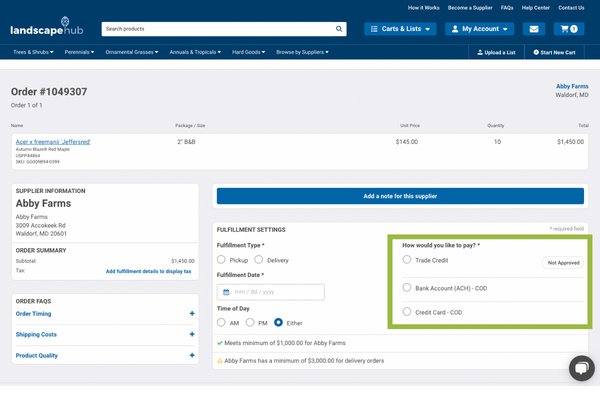Click the Not Approved badge
The height and width of the screenshot is (400, 600).
coord(563,263)
